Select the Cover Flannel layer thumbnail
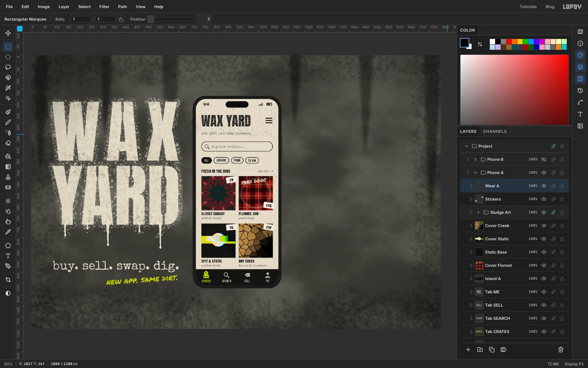The image size is (588, 368). (x=479, y=265)
